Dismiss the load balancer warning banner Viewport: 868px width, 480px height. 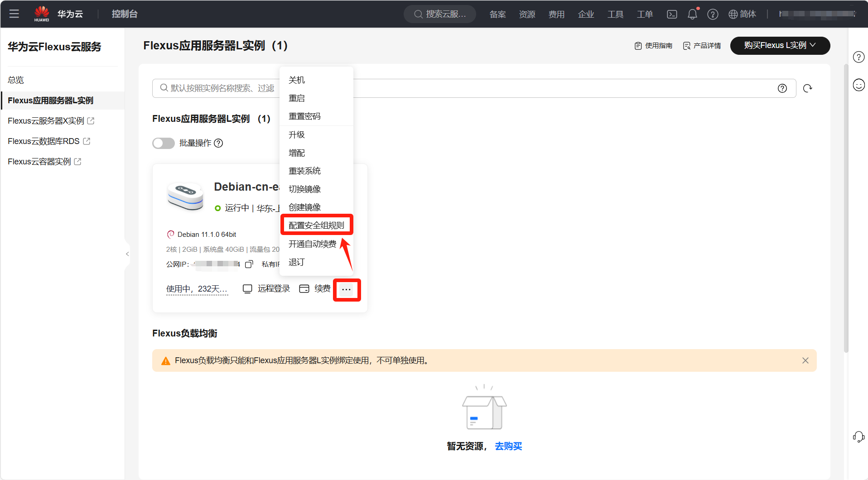coord(805,360)
